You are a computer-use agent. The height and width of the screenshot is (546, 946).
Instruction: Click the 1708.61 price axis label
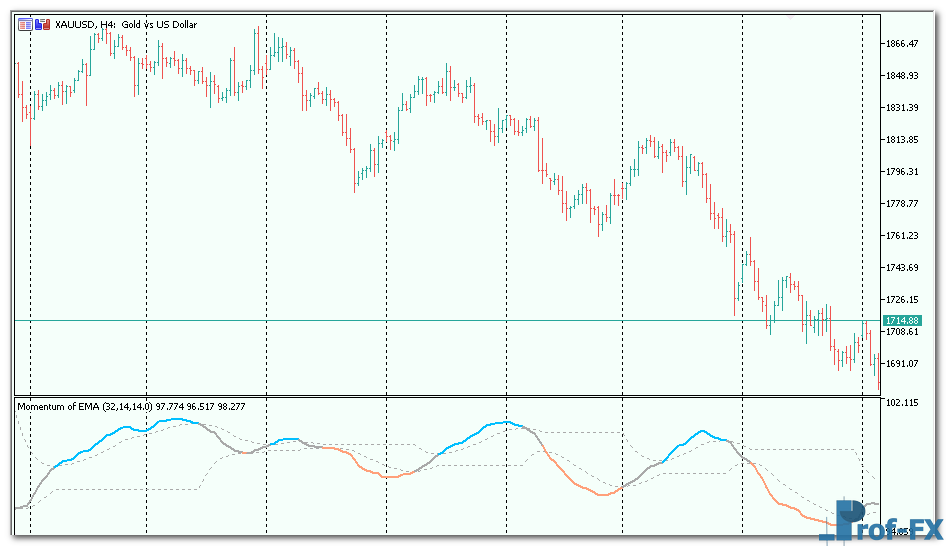pos(901,332)
